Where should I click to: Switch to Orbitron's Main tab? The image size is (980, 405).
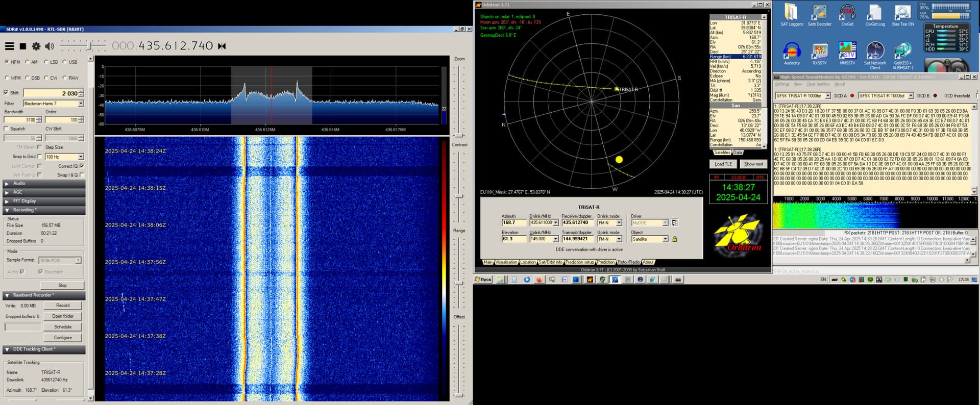coord(488,262)
